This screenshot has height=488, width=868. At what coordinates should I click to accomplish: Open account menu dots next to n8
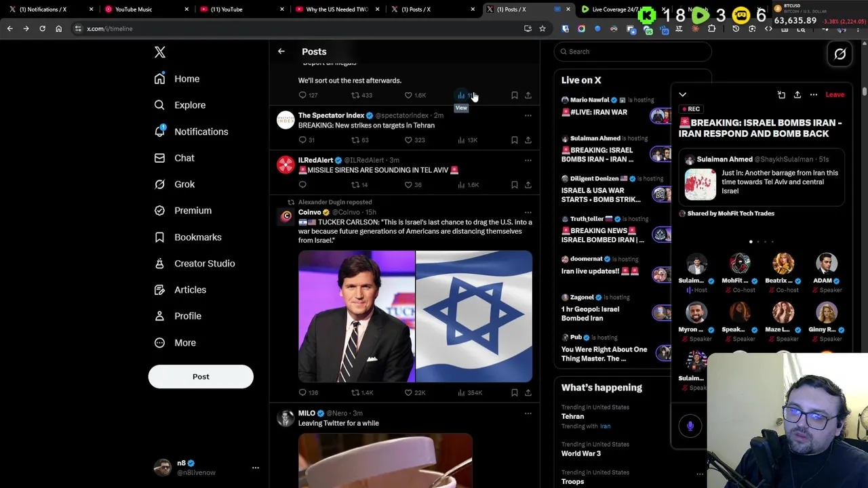point(256,468)
